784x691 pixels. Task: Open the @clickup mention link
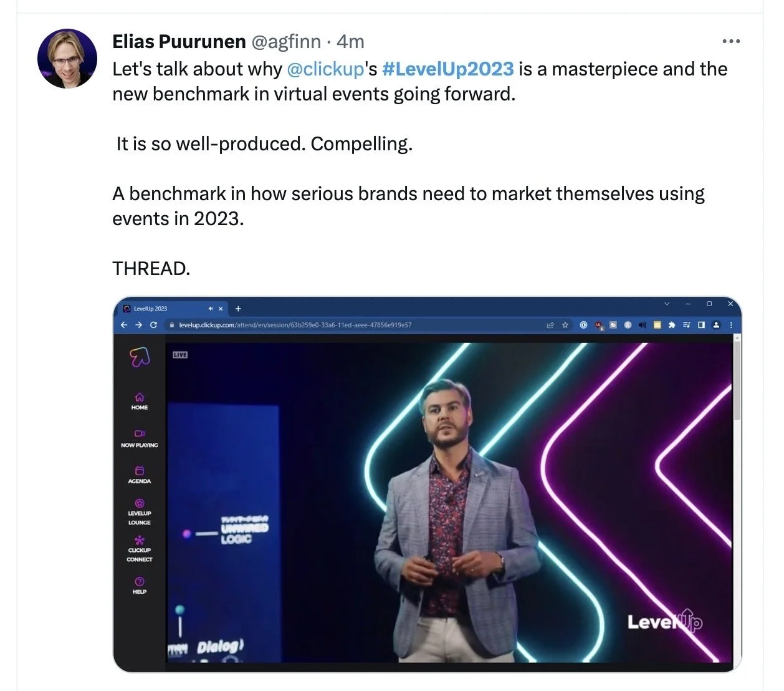(325, 69)
